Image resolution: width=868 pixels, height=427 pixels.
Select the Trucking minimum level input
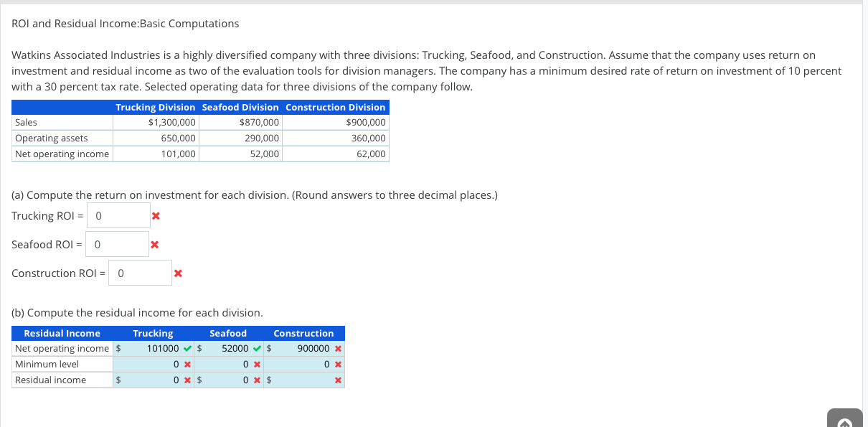(x=152, y=365)
